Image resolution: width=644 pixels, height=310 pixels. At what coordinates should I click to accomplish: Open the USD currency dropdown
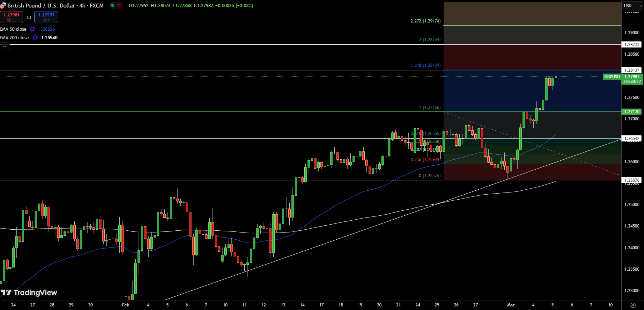633,6
